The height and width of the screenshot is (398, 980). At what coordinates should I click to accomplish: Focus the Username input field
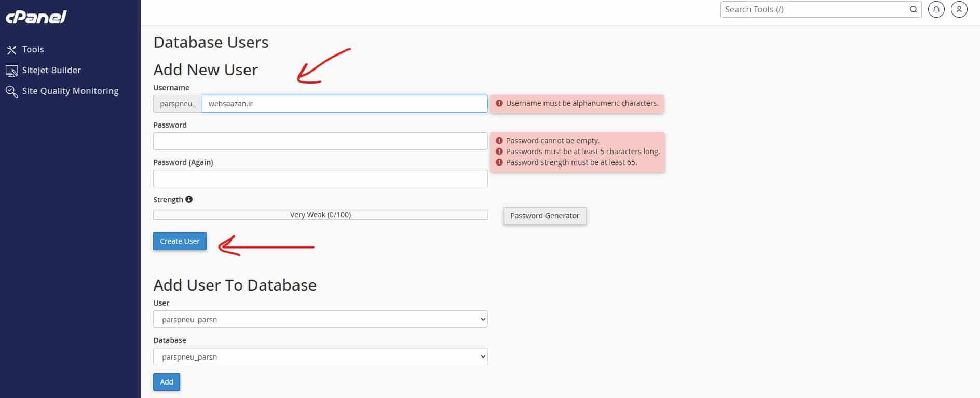tap(345, 104)
